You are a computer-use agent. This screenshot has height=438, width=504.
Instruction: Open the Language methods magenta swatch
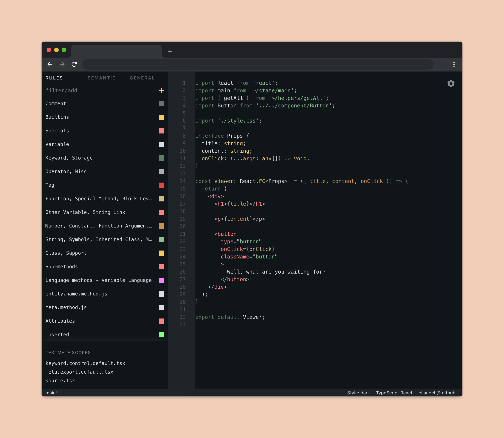161,280
